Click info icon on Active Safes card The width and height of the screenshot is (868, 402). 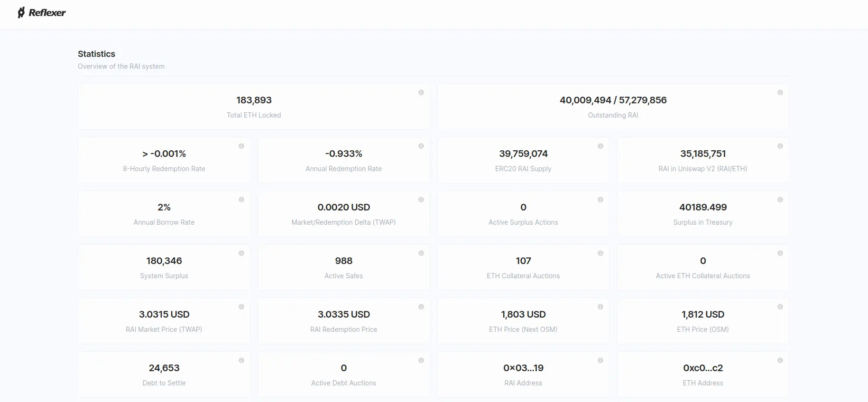coord(421,253)
